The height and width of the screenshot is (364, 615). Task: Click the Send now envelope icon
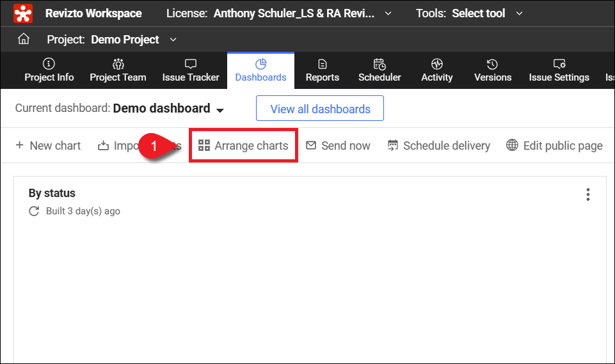coord(311,146)
